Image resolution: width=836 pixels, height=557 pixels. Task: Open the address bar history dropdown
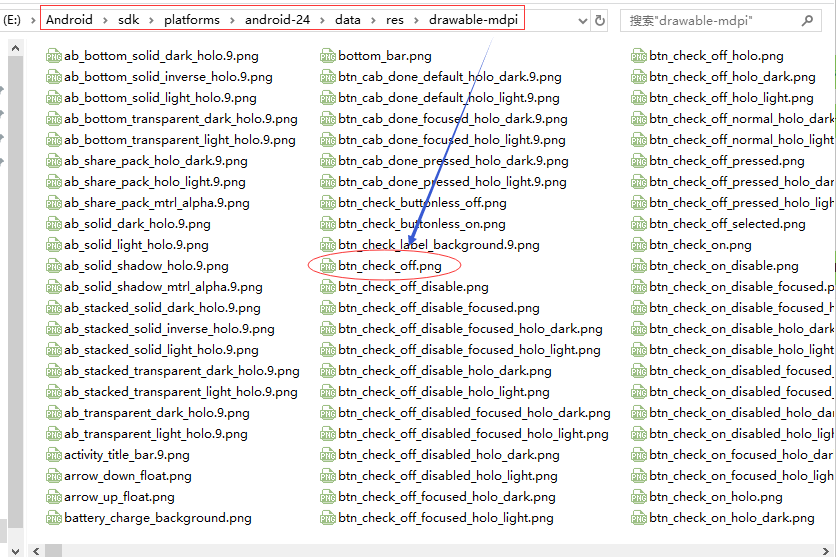(x=583, y=21)
